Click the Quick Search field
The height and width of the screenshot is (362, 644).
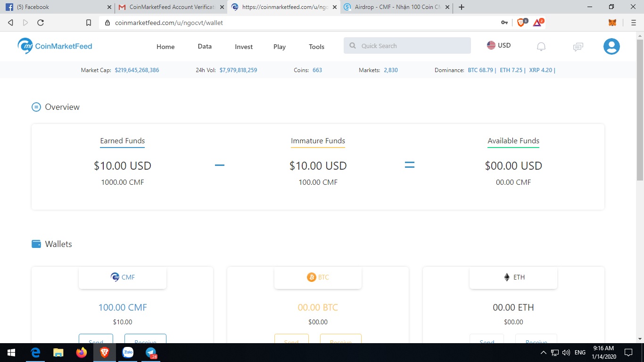coord(407,46)
